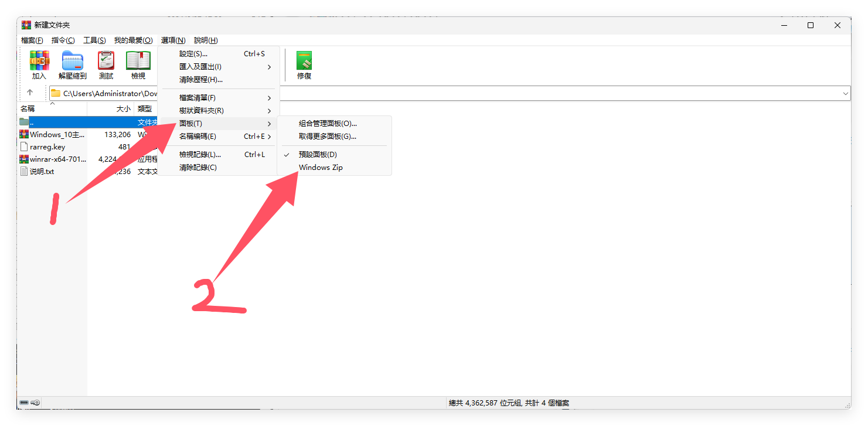This screenshot has height=426, width=868.
Task: Choose 清除歷程(H)... menu entry
Action: point(218,80)
